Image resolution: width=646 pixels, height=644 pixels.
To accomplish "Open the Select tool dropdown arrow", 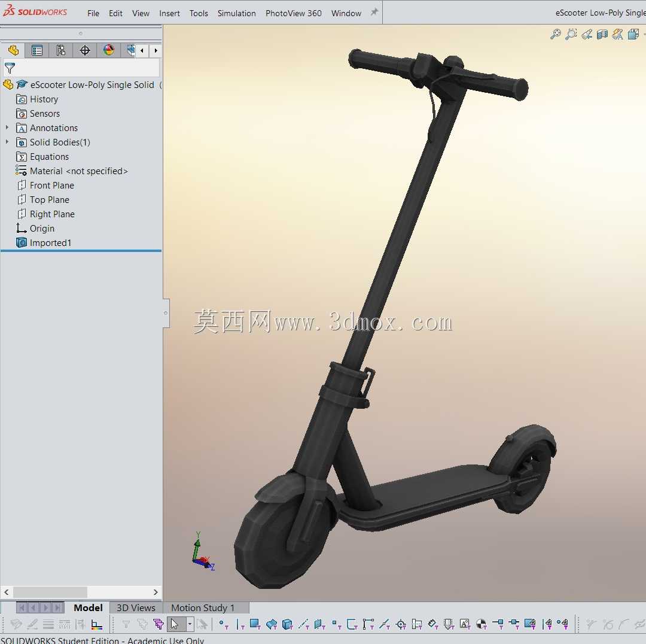I will (190, 624).
